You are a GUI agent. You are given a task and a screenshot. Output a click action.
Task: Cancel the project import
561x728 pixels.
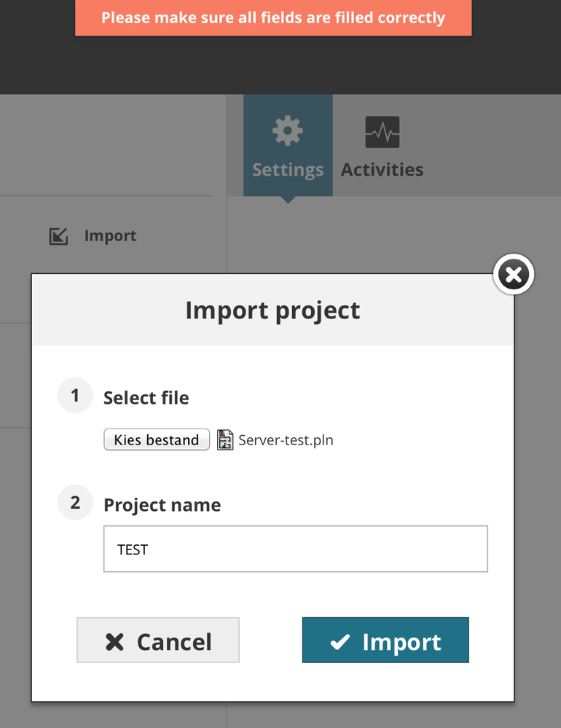158,641
